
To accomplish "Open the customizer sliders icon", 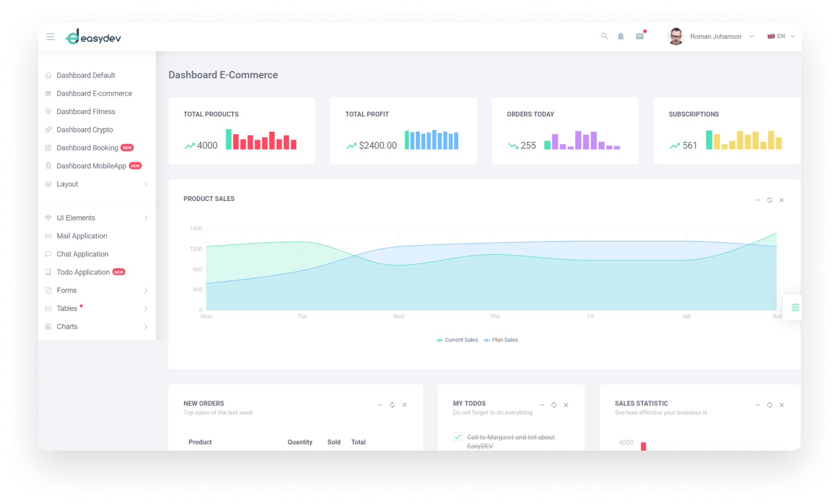I will [x=795, y=307].
